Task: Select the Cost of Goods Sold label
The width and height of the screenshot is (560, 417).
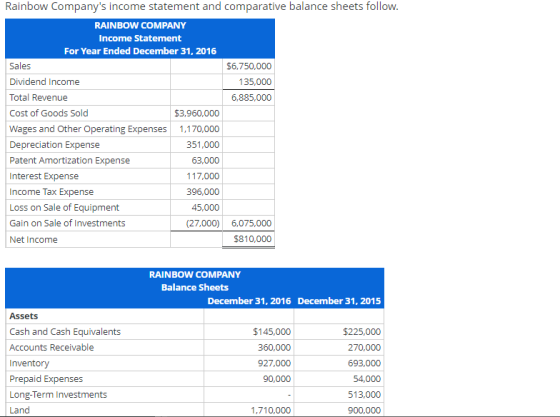Action: [x=49, y=113]
